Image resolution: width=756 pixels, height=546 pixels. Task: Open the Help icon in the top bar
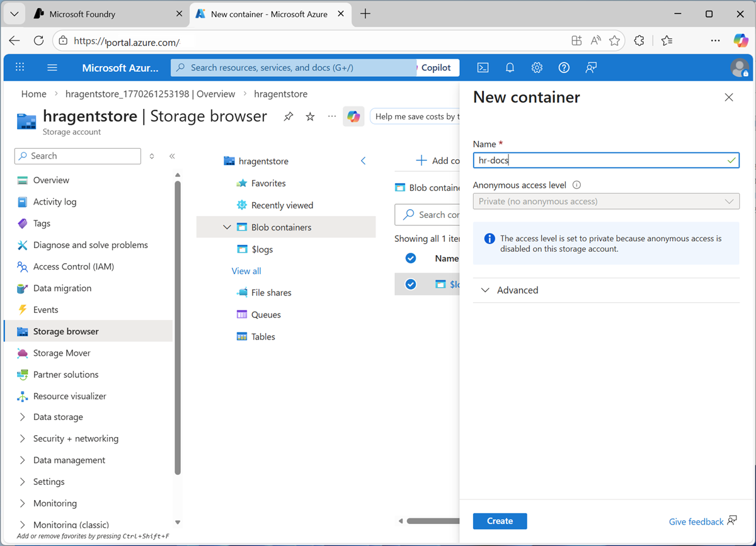(x=563, y=67)
